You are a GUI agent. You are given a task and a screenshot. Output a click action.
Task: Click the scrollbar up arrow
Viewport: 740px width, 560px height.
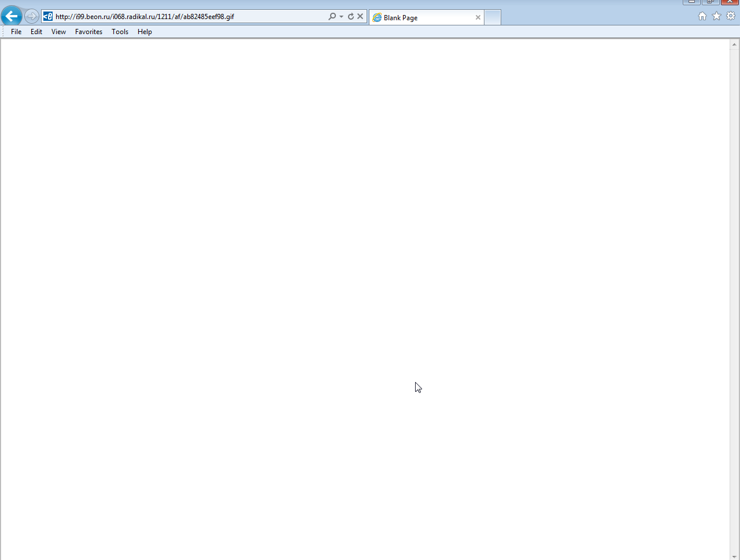(x=735, y=44)
